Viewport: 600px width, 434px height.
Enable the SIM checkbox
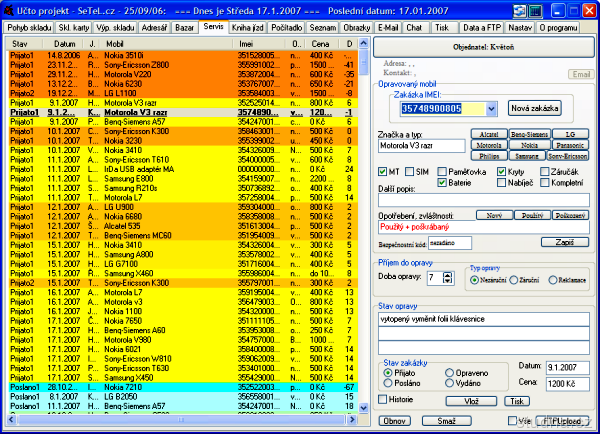[x=409, y=172]
